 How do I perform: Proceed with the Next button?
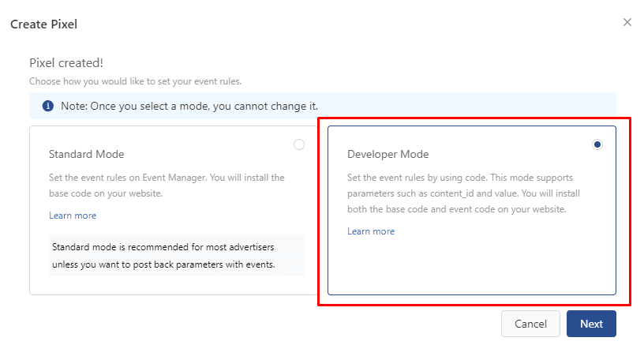click(591, 324)
